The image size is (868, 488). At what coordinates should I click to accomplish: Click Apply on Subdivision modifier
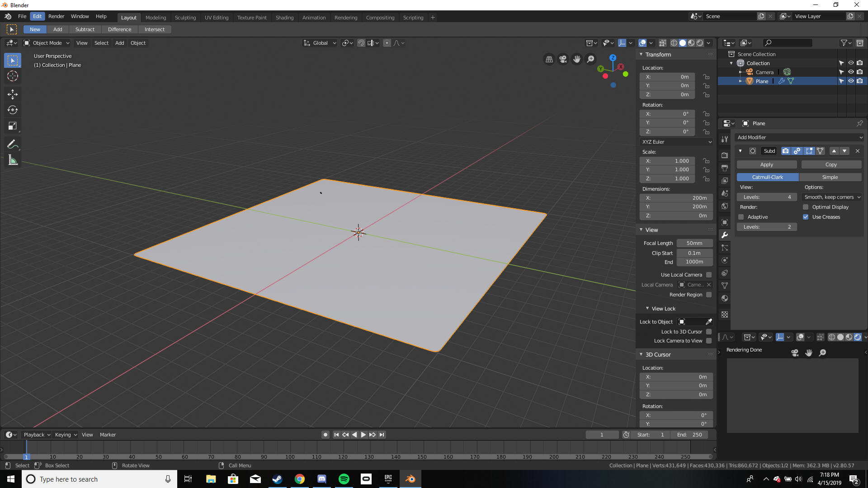[766, 164]
